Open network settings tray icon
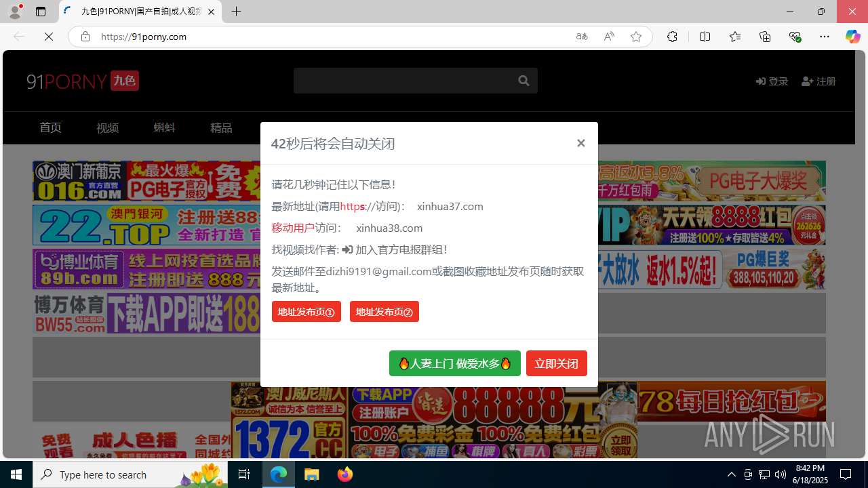868x488 pixels. tap(764, 474)
